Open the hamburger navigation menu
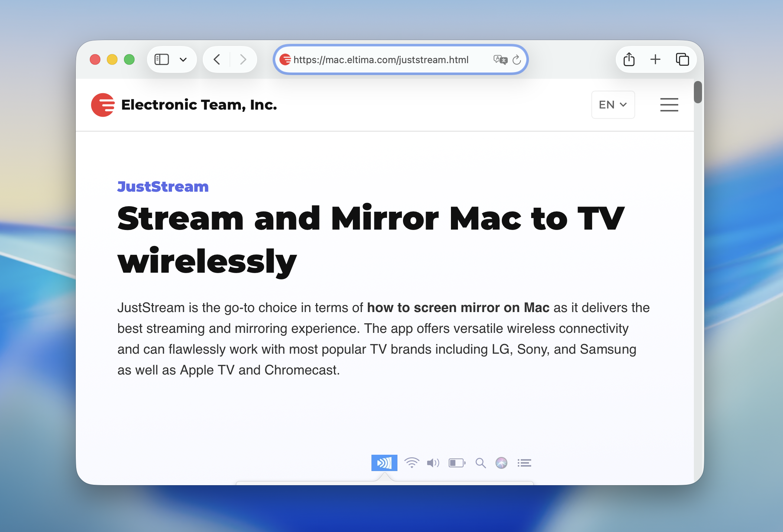Image resolution: width=783 pixels, height=532 pixels. tap(669, 105)
